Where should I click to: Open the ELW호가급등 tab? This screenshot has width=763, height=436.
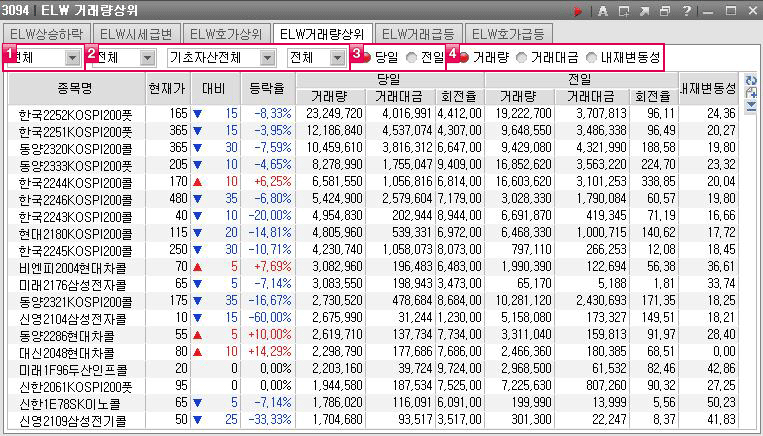point(509,34)
